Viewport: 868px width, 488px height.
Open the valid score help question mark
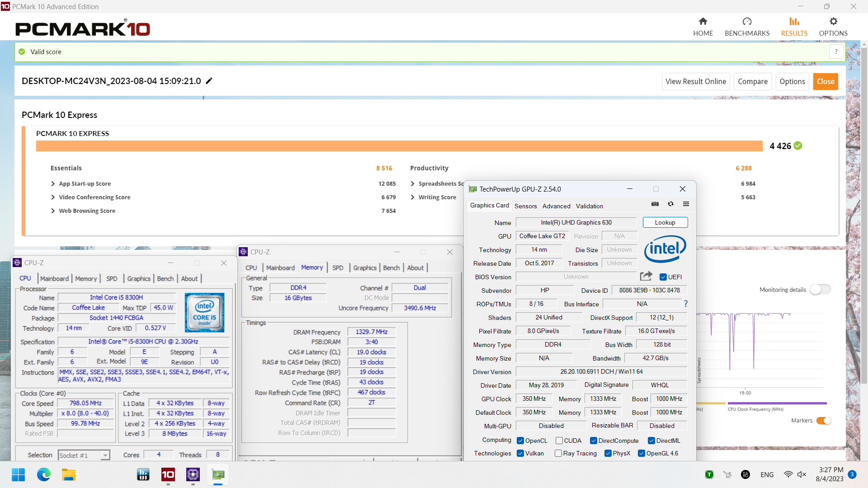pyautogui.click(x=836, y=52)
